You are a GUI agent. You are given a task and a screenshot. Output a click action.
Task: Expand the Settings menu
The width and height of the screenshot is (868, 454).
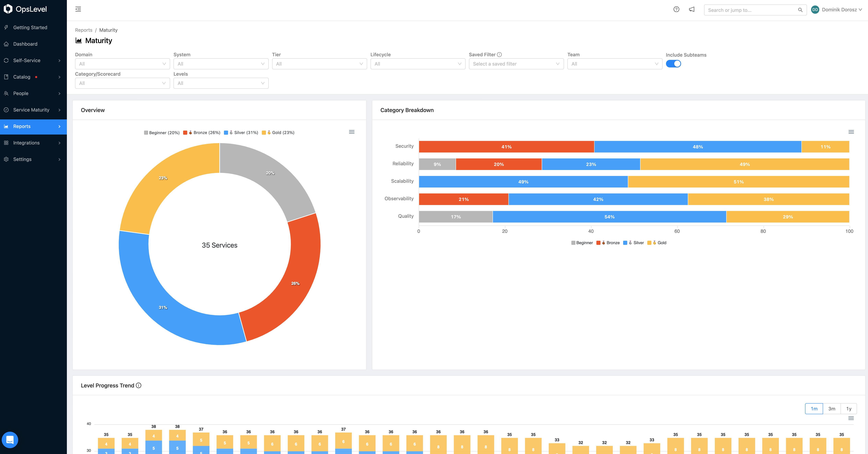(x=33, y=159)
